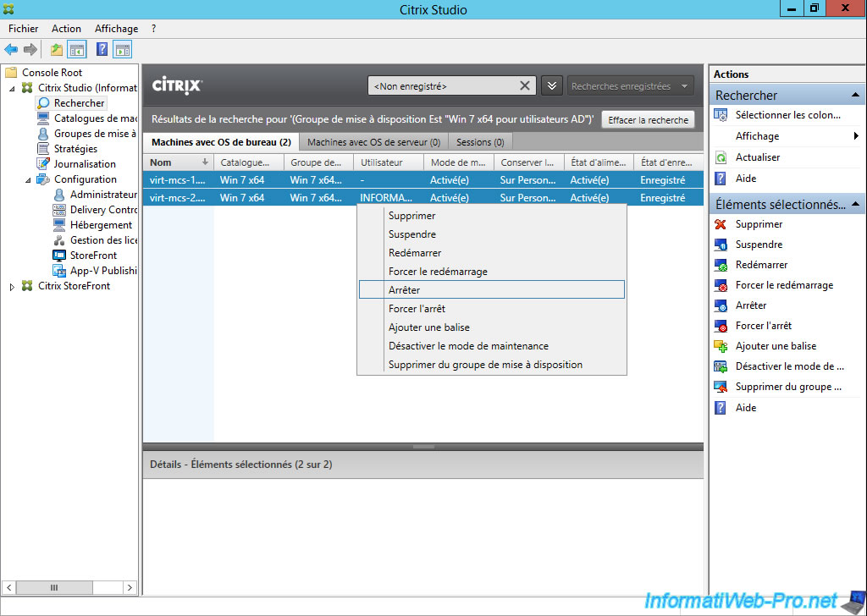Click the Ajouter une balise icon in Actions
The image size is (867, 616).
tap(721, 346)
